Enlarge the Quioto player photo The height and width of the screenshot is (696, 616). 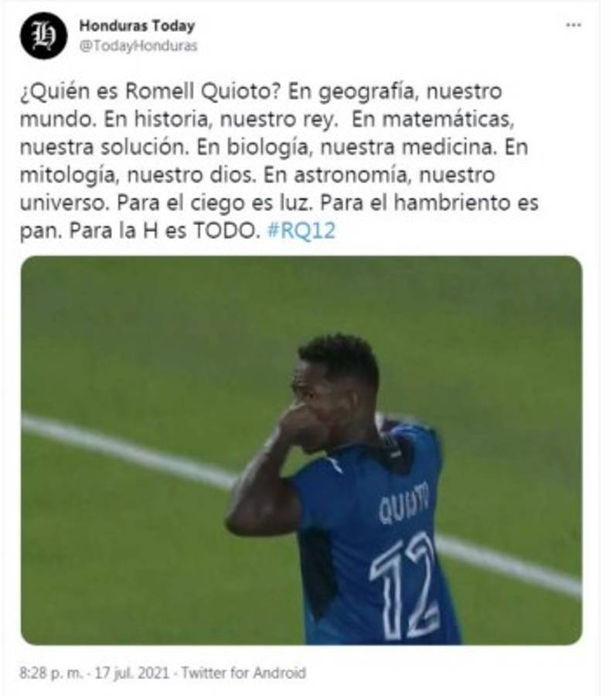point(301,450)
